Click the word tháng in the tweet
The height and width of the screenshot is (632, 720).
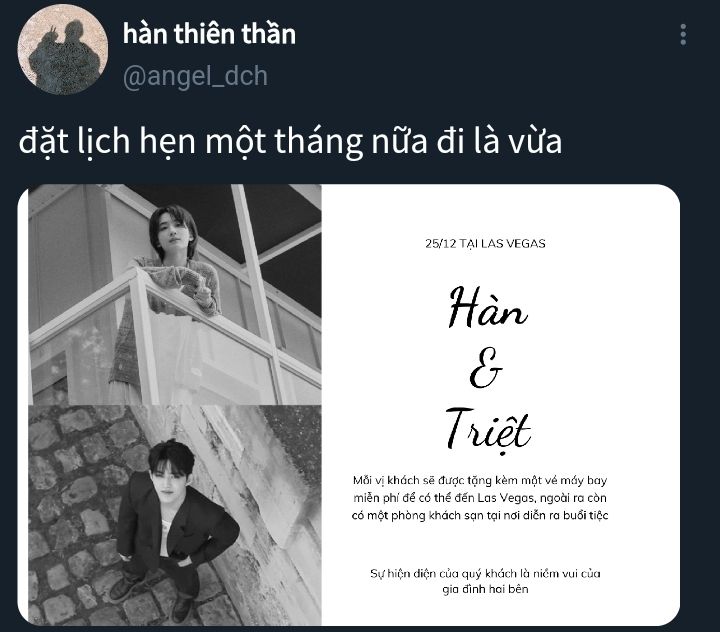tap(319, 141)
